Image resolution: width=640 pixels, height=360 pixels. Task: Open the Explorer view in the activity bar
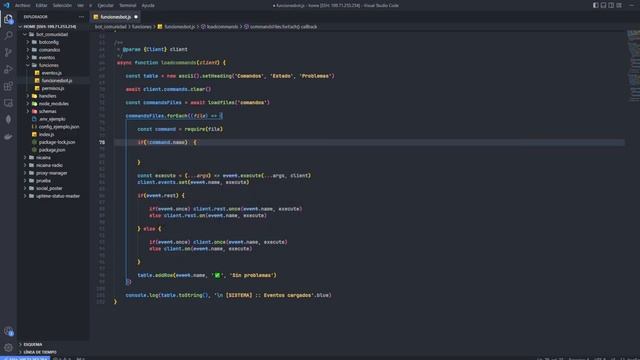click(x=8, y=19)
